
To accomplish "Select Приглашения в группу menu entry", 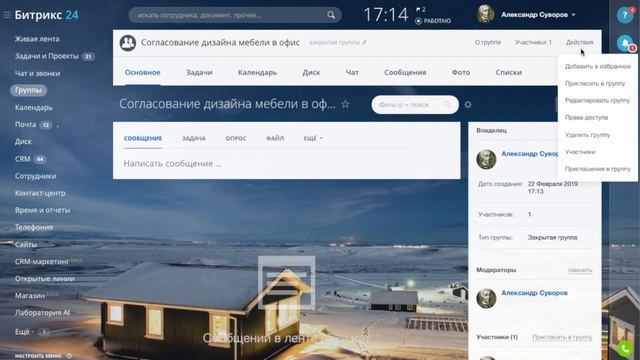I will tap(598, 169).
